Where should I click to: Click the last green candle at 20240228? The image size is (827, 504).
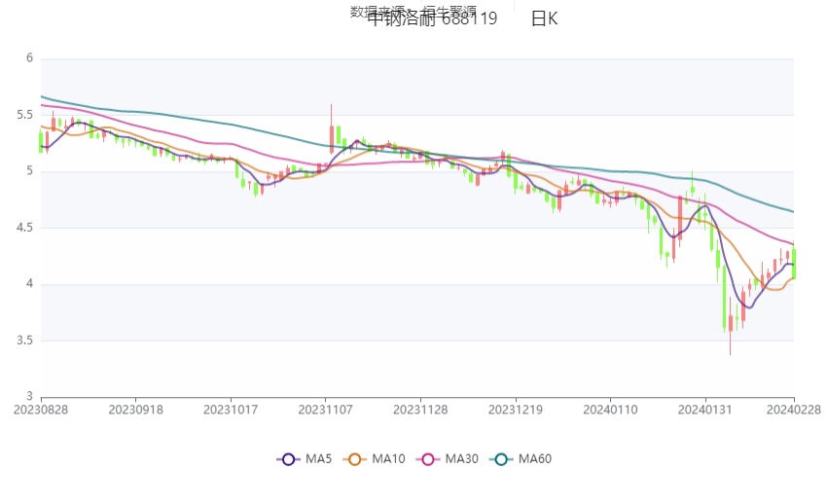[794, 261]
